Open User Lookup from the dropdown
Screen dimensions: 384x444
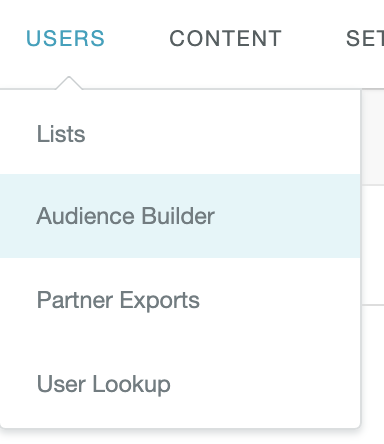pos(180,384)
